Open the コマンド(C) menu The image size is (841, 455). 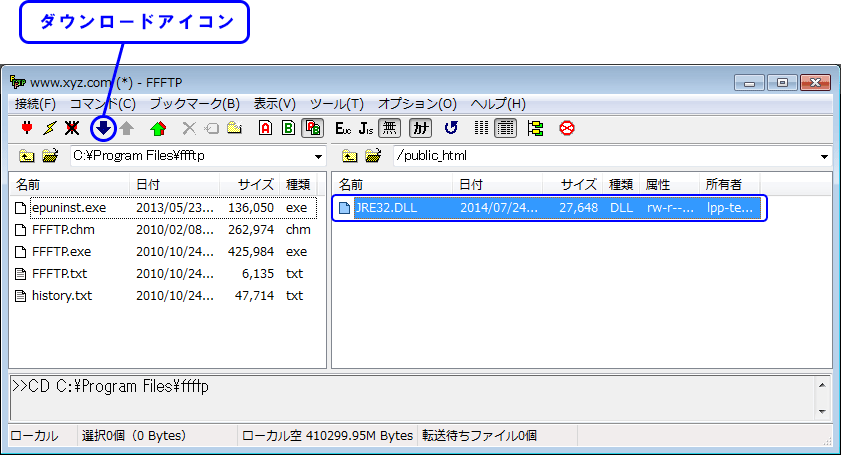[x=103, y=104]
